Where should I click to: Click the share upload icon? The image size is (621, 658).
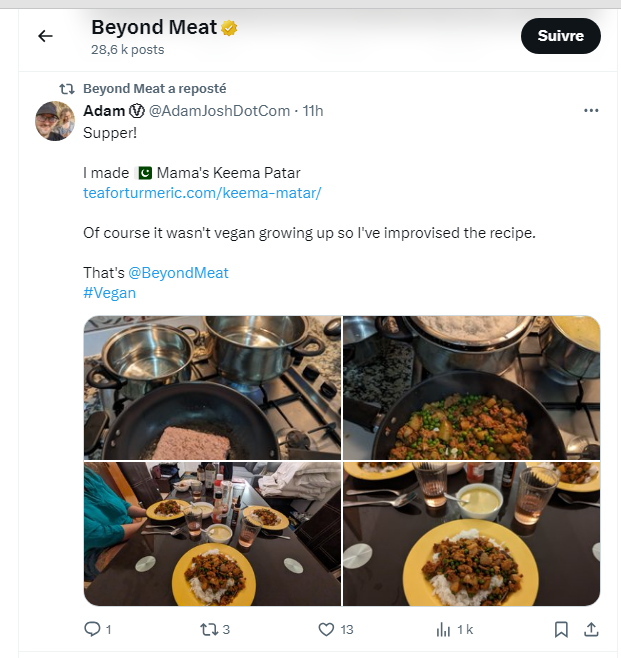[x=590, y=629]
